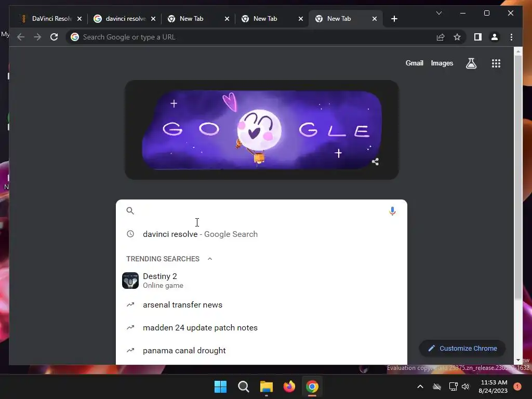The width and height of the screenshot is (532, 399).
Task: Start voice search with the microphone
Action: point(392,211)
